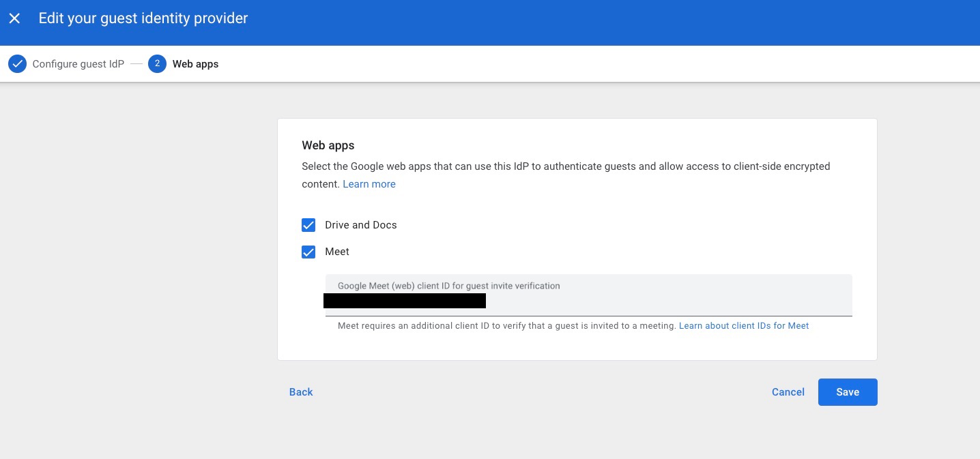
Task: Click the completed step checkmark icon
Action: click(x=17, y=64)
